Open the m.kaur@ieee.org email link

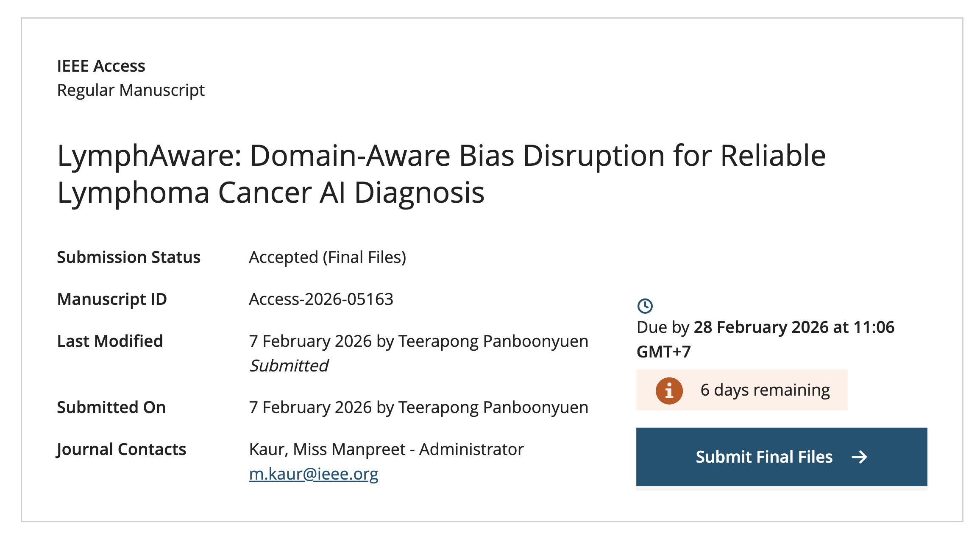pyautogui.click(x=313, y=474)
